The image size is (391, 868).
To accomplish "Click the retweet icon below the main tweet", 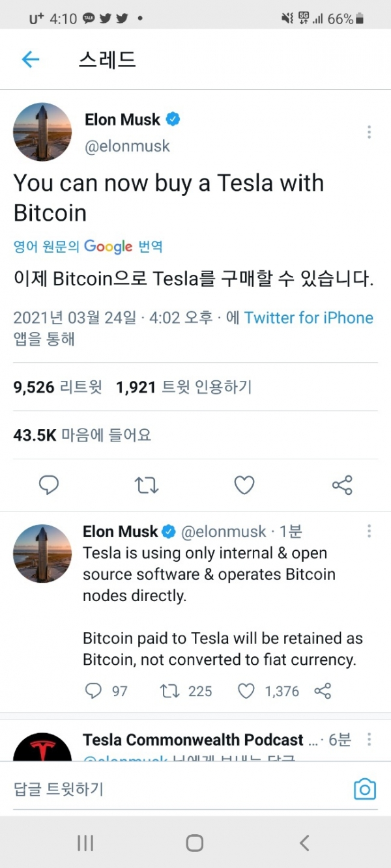I will pos(147,485).
